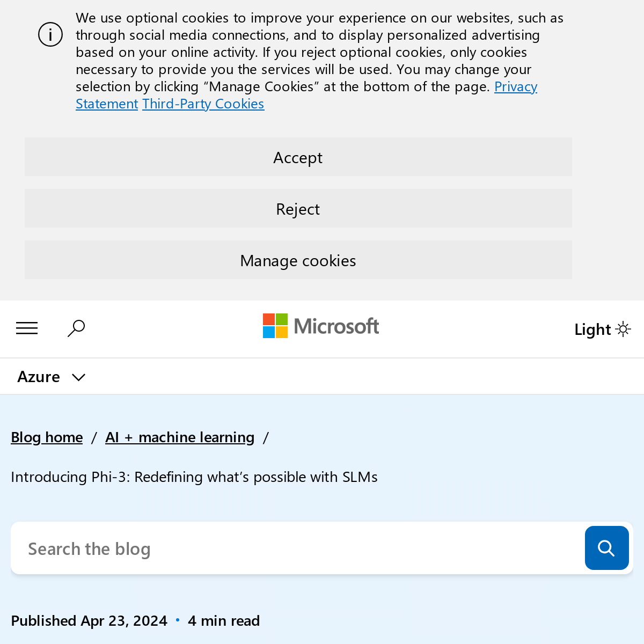The width and height of the screenshot is (644, 644).
Task: Click the Microsoft logo
Action: [321, 326]
